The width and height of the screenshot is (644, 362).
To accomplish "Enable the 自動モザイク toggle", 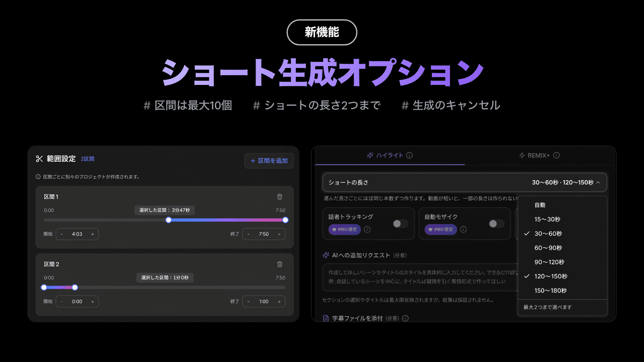I will [497, 224].
